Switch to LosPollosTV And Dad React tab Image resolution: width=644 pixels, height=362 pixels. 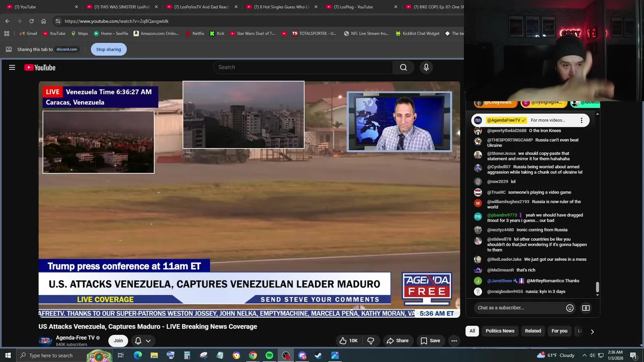pyautogui.click(x=201, y=7)
